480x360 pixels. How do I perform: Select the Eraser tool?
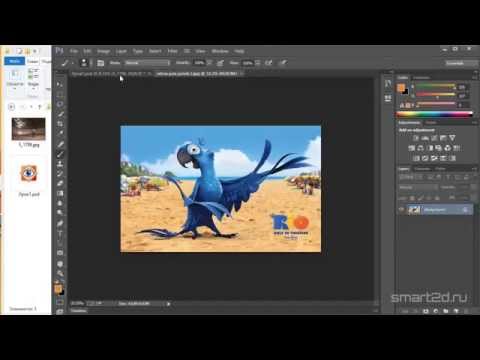[x=60, y=183]
